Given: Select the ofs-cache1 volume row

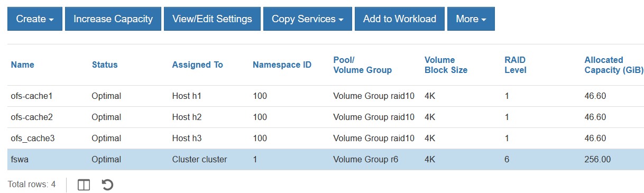Looking at the screenshot, I should click(326, 96).
